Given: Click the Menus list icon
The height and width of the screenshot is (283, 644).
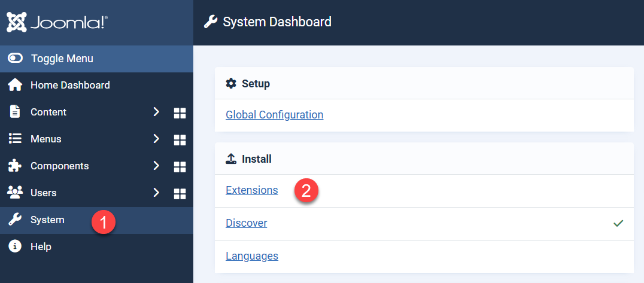Looking at the screenshot, I should [15, 139].
